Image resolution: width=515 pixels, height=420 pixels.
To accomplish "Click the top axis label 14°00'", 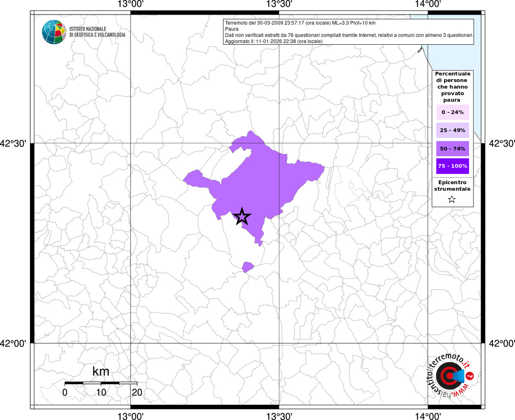I will click(428, 5).
